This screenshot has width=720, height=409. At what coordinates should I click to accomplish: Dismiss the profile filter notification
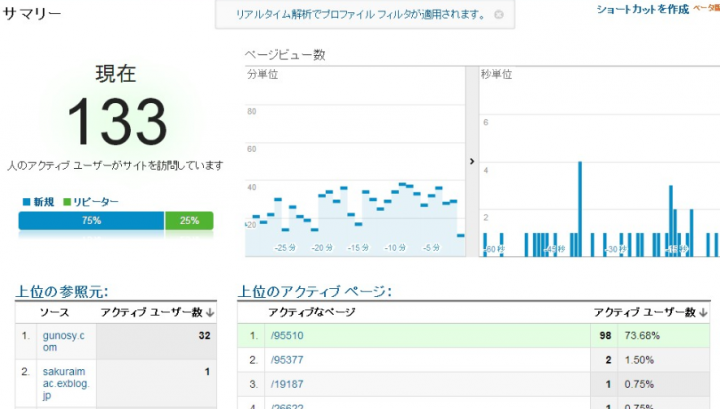(498, 15)
